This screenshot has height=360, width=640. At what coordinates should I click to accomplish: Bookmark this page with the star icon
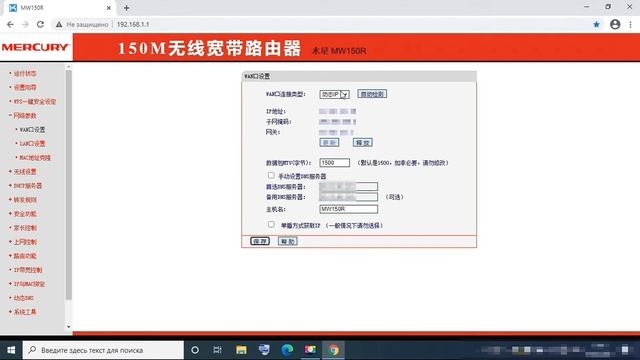596,24
